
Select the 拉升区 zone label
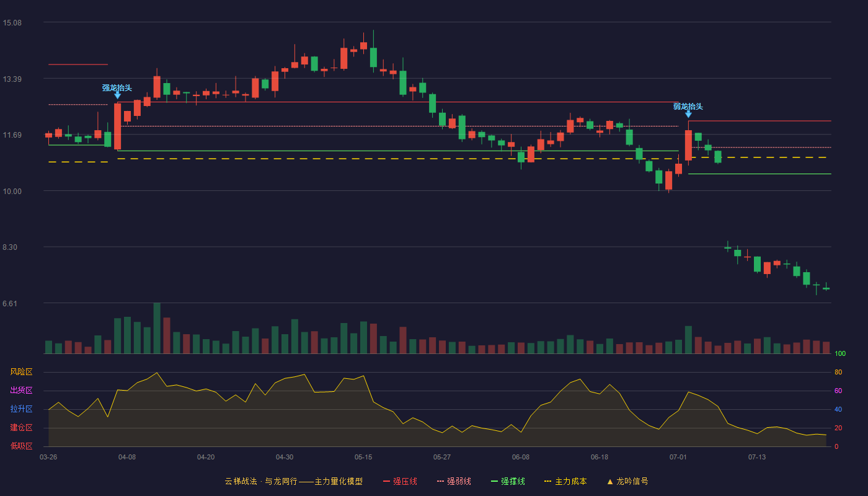click(21, 409)
